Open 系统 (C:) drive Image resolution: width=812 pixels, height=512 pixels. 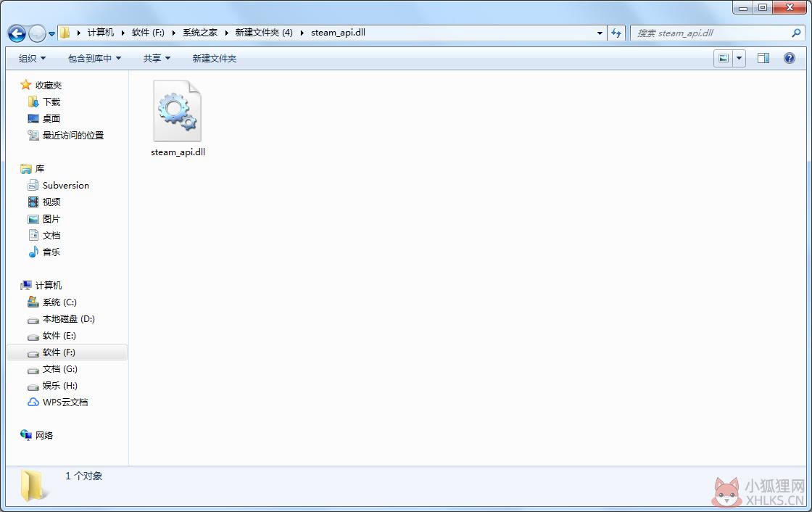[59, 302]
